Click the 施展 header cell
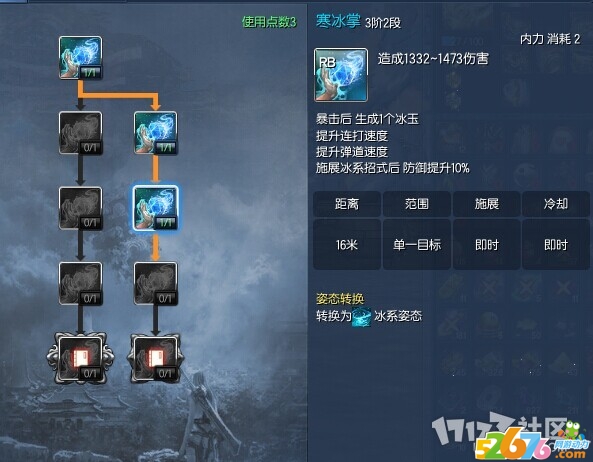The height and width of the screenshot is (462, 593). pyautogui.click(x=486, y=204)
